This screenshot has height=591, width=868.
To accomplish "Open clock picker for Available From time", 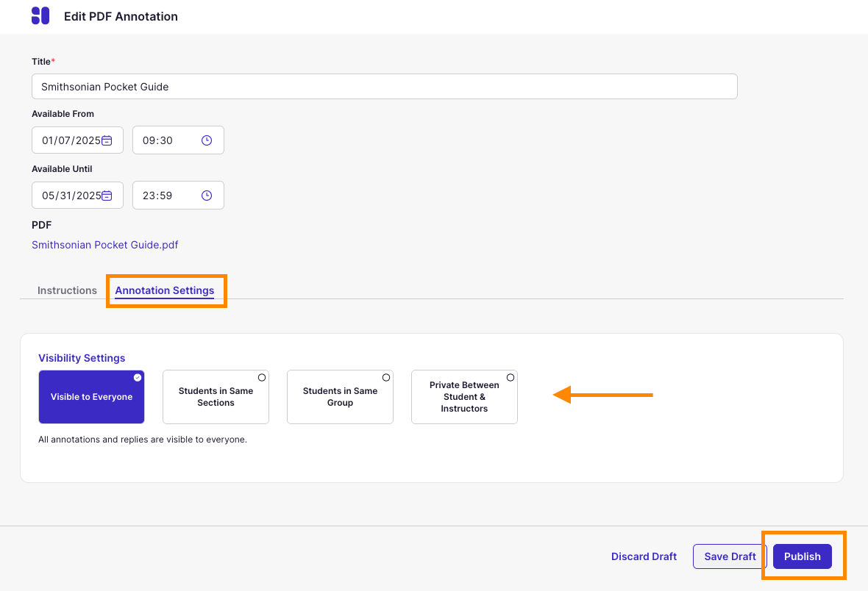I will coord(207,140).
